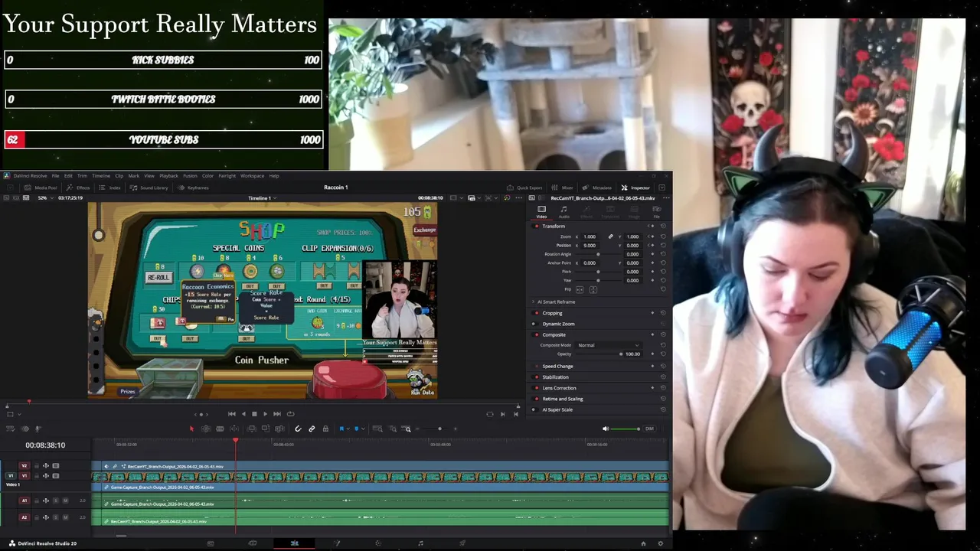Open the Color page at bottom

(x=378, y=543)
